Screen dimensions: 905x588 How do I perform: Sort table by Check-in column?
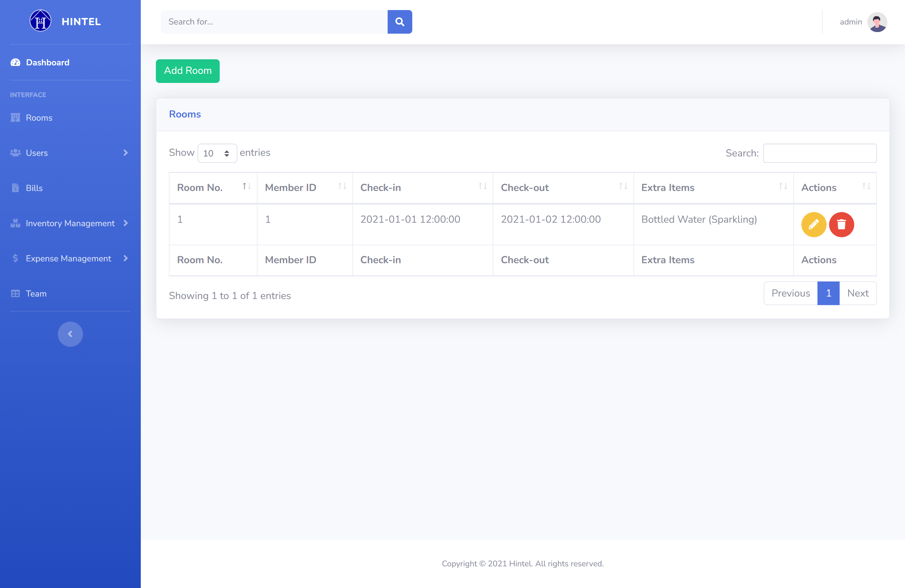coord(482,186)
